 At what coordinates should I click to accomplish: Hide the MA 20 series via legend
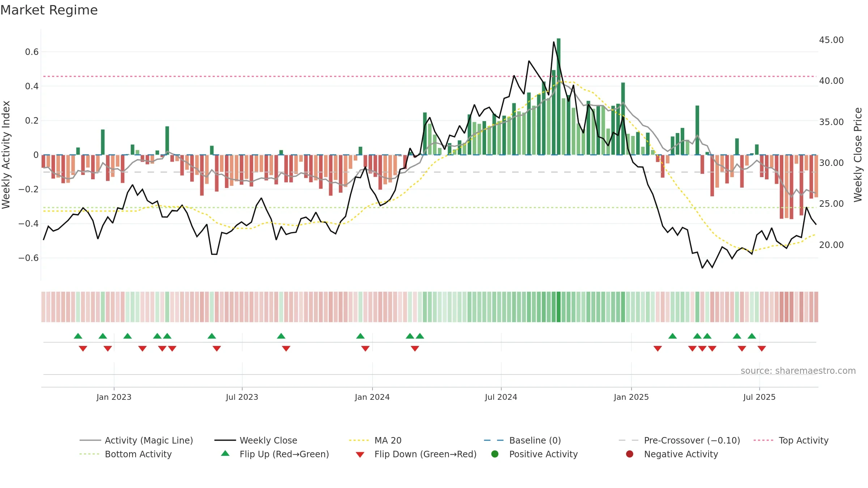coord(375,440)
